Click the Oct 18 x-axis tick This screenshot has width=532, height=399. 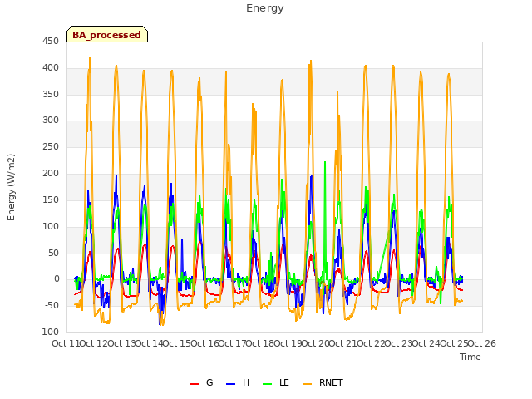260,343
